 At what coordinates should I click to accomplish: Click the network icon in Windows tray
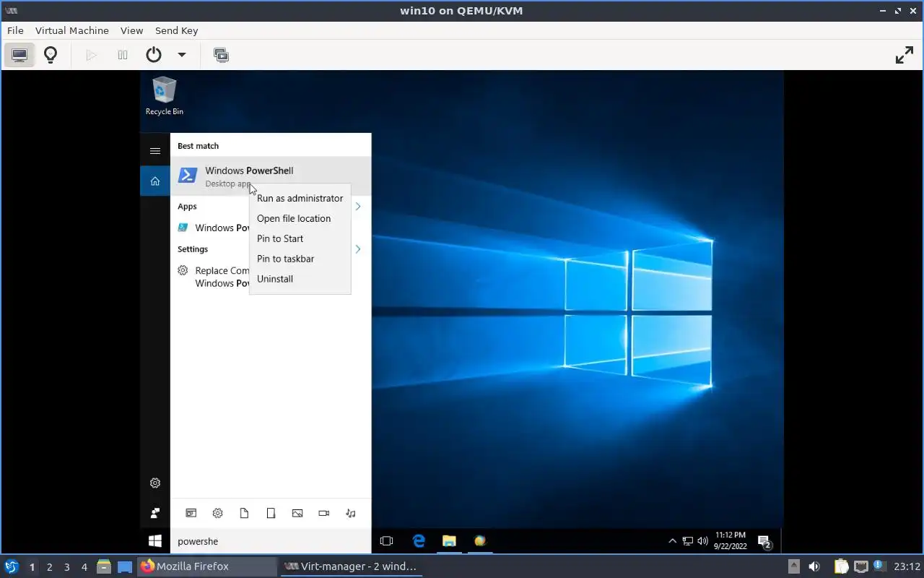point(688,541)
